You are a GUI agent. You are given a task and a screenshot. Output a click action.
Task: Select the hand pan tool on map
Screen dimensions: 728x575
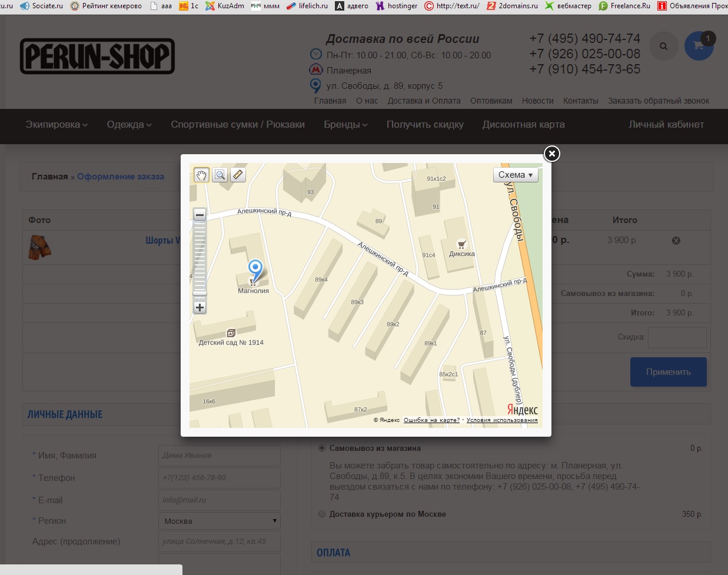coord(201,175)
